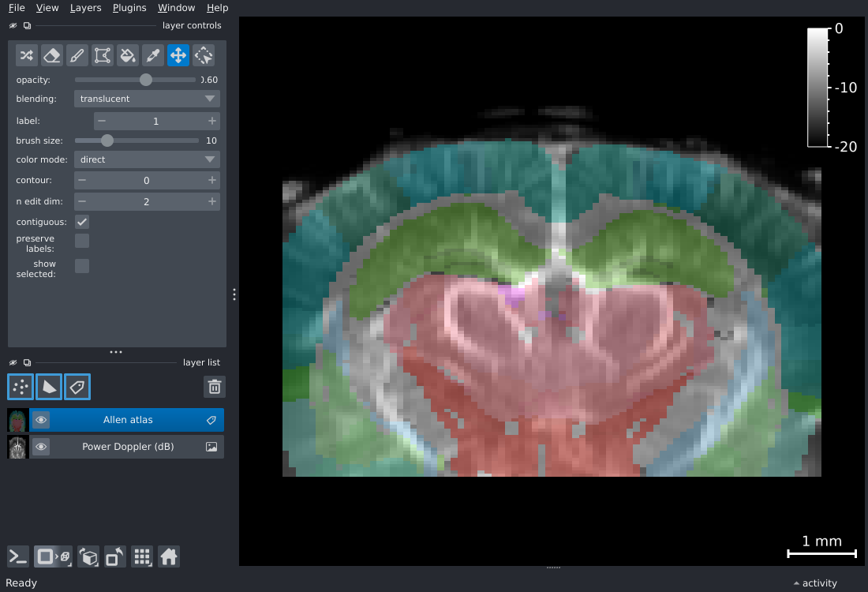Open the File menu
Screen dimensions: 868x592
pos(17,8)
